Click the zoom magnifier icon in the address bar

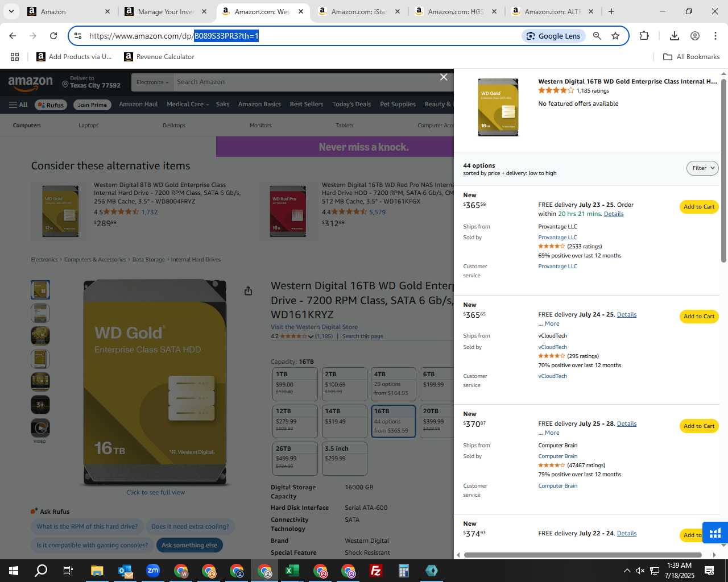(597, 36)
